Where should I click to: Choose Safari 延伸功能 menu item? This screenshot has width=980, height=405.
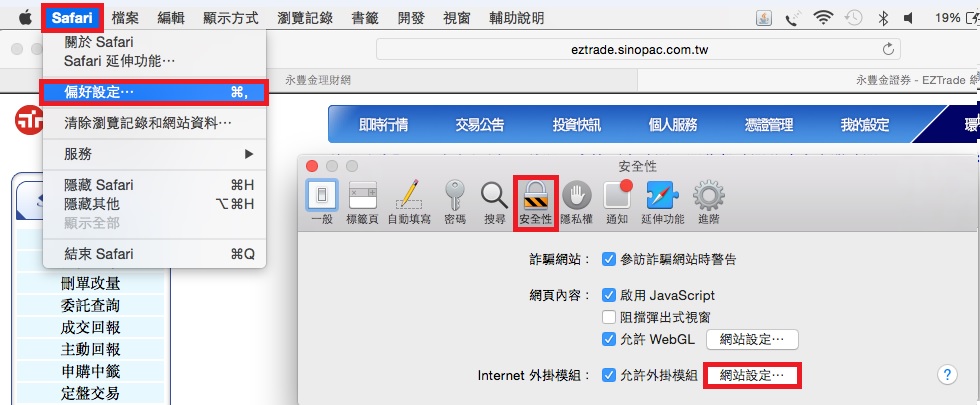coord(154,61)
